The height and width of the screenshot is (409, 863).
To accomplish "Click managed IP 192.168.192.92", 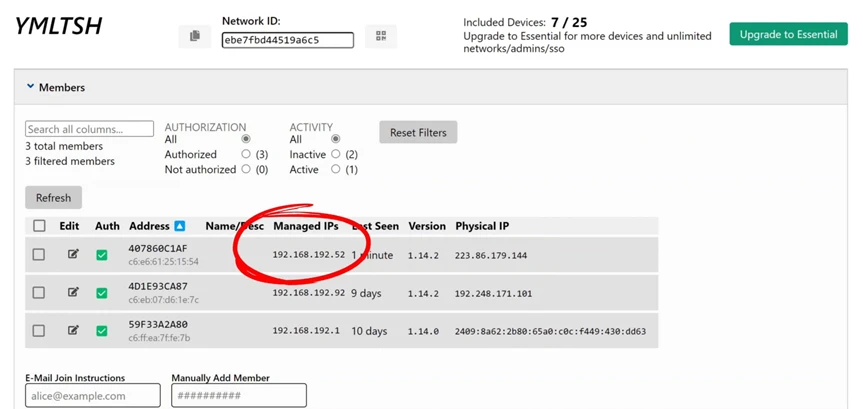I will (309, 293).
